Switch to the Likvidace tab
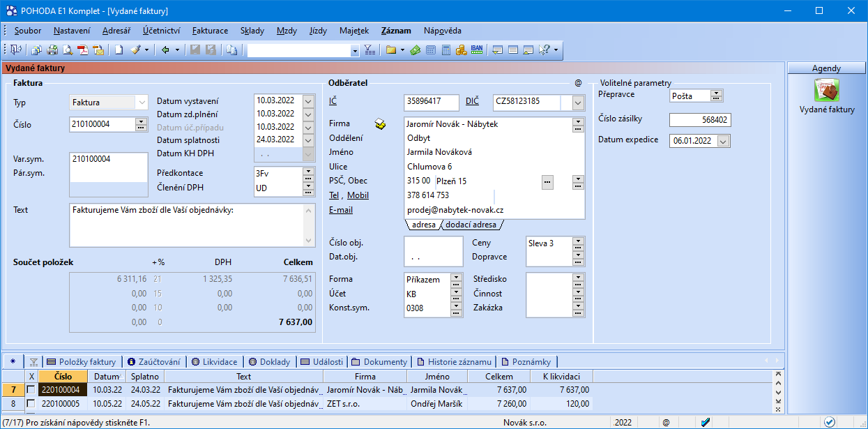Viewport: 868px width, 429px height. point(215,361)
